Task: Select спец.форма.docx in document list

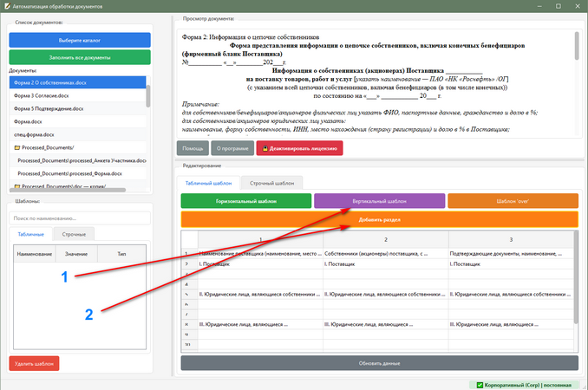Action: pyautogui.click(x=77, y=134)
